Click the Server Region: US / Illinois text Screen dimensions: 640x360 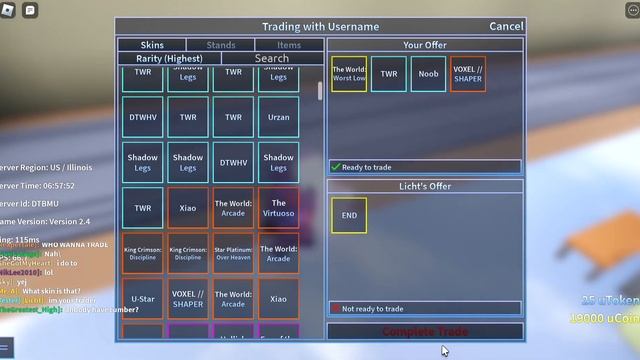[46, 167]
